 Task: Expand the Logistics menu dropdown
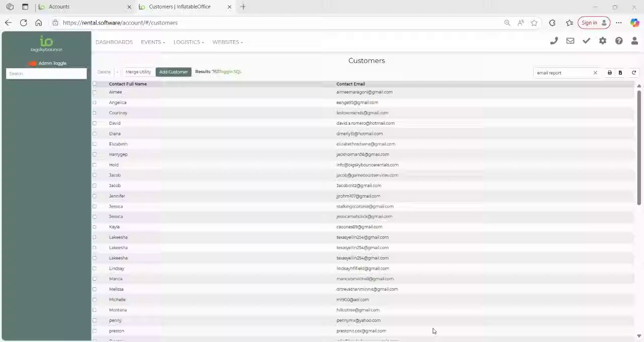pos(189,42)
